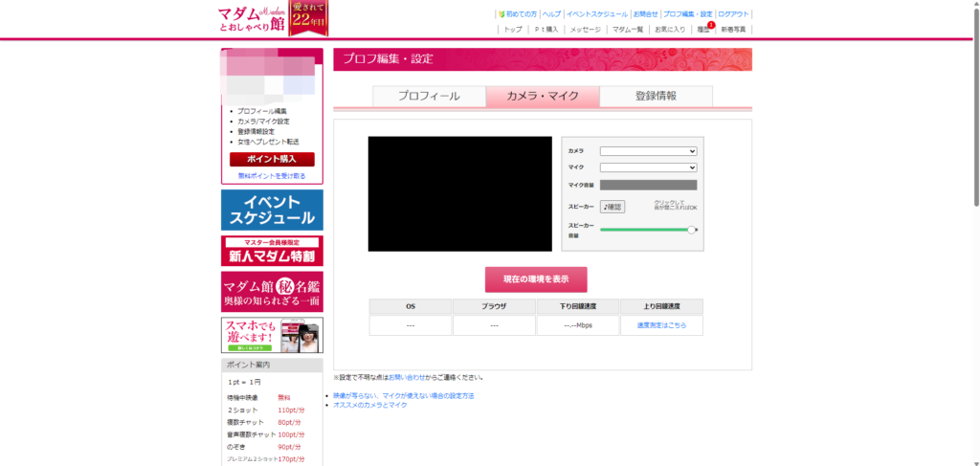Click the black camera preview area
Screen dimensions: 980x466
point(460,193)
